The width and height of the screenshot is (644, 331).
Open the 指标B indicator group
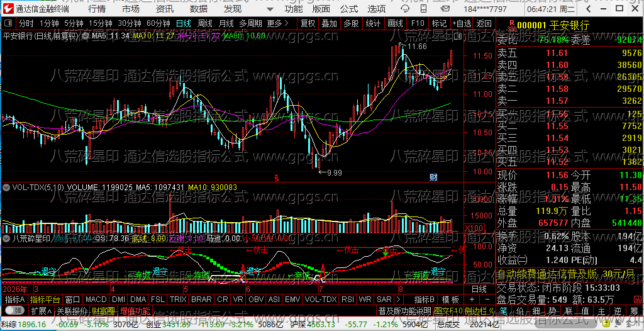coord(425,299)
